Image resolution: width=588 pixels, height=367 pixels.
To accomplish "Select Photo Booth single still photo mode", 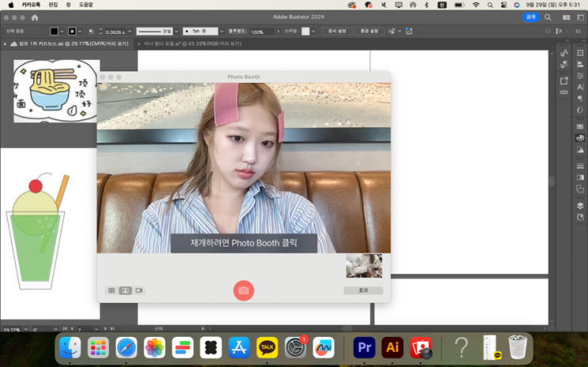I will (x=125, y=291).
